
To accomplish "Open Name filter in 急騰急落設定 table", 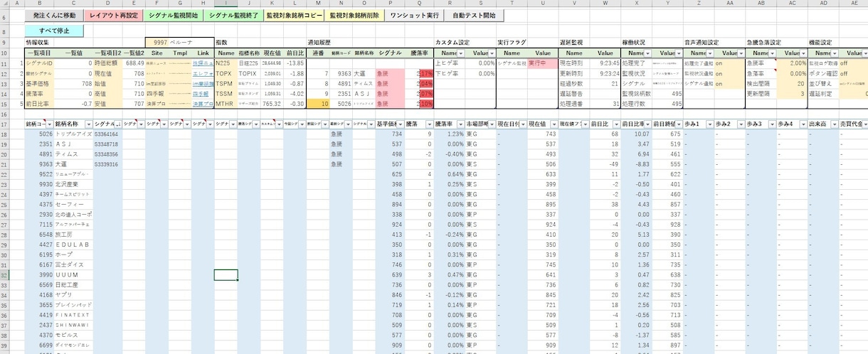I will click(771, 53).
